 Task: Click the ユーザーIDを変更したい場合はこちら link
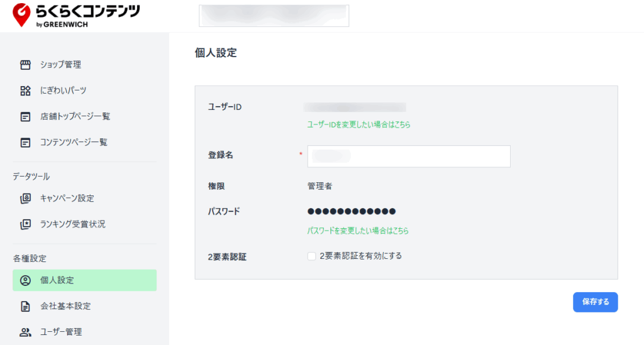click(358, 125)
